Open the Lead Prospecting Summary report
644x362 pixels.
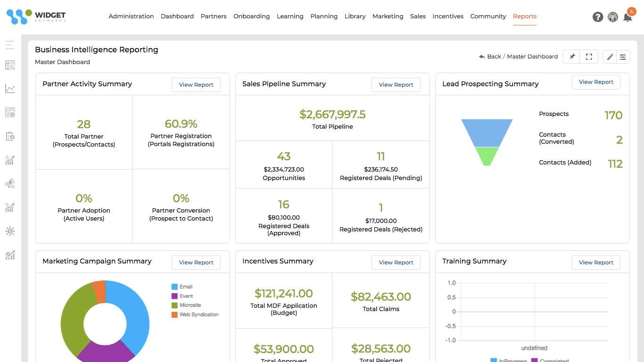click(x=596, y=82)
